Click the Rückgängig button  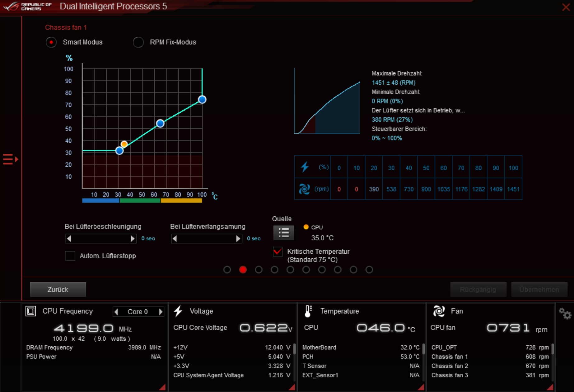click(478, 289)
